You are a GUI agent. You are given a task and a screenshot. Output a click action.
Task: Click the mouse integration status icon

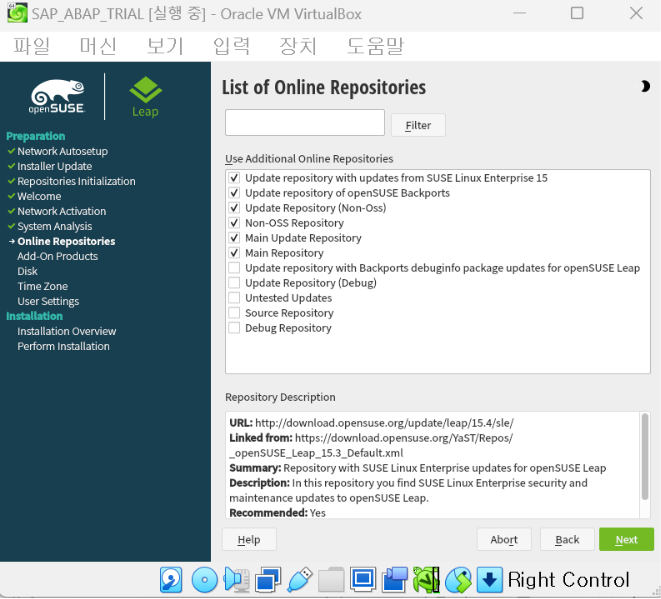click(x=458, y=580)
